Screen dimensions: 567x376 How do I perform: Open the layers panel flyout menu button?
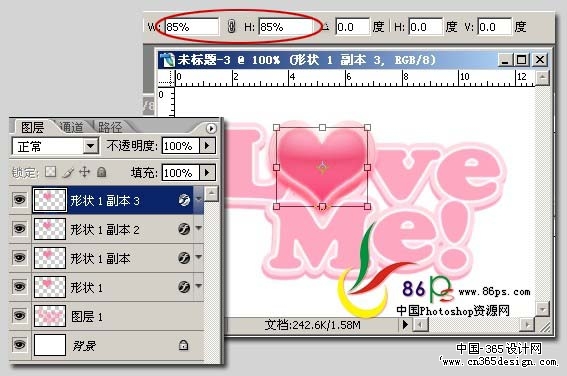(x=211, y=128)
